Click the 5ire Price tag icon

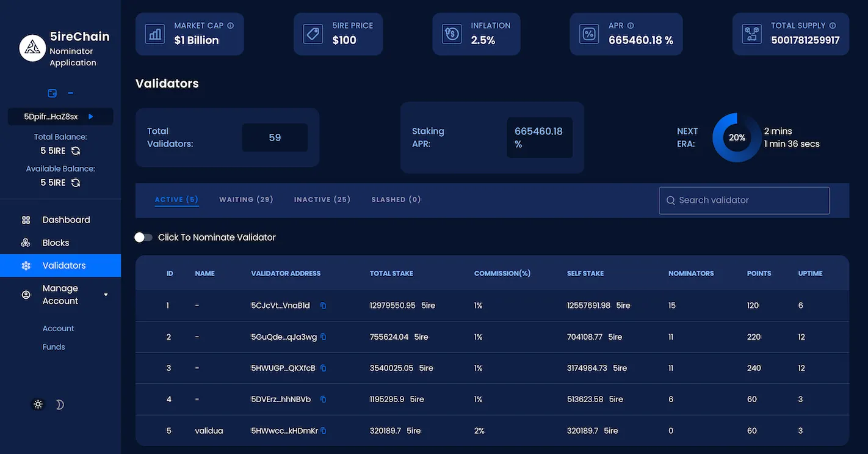(x=313, y=34)
